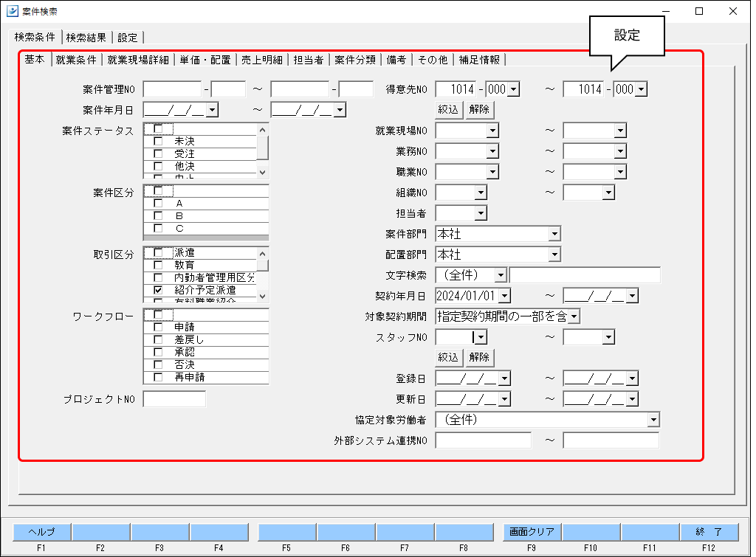Open the 備考 sub-tab
The width and height of the screenshot is (756, 557).
396,60
